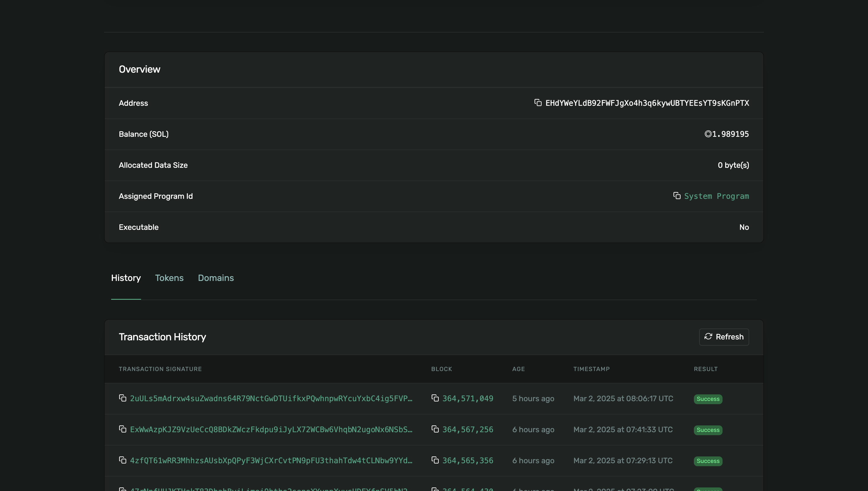
Task: Copy signature starting with ExWwAzpKJZ9
Action: (122, 429)
